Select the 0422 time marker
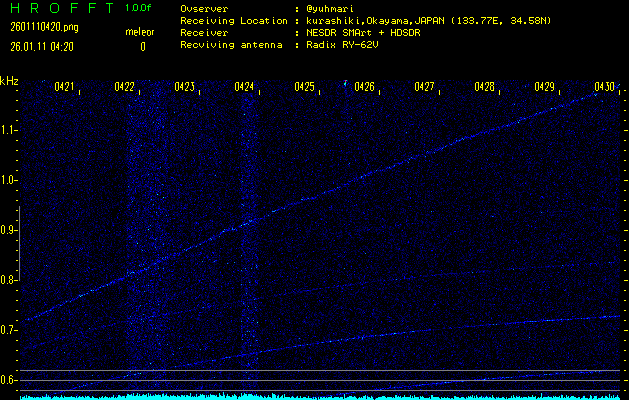This screenshot has height=400, width=629. [124, 87]
